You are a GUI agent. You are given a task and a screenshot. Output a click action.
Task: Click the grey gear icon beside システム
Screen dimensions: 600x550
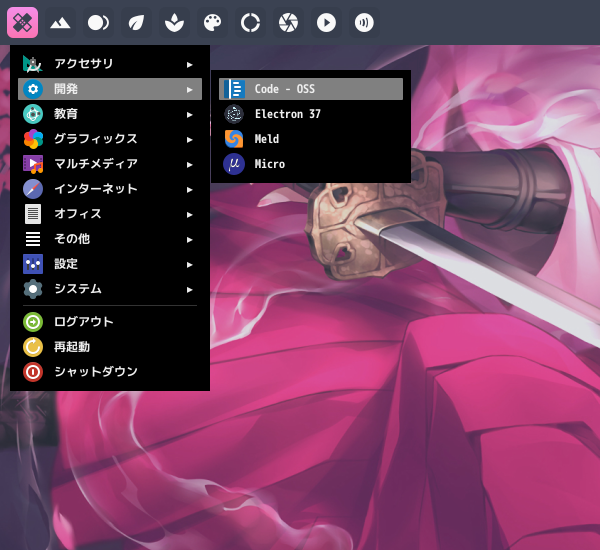[x=33, y=289]
